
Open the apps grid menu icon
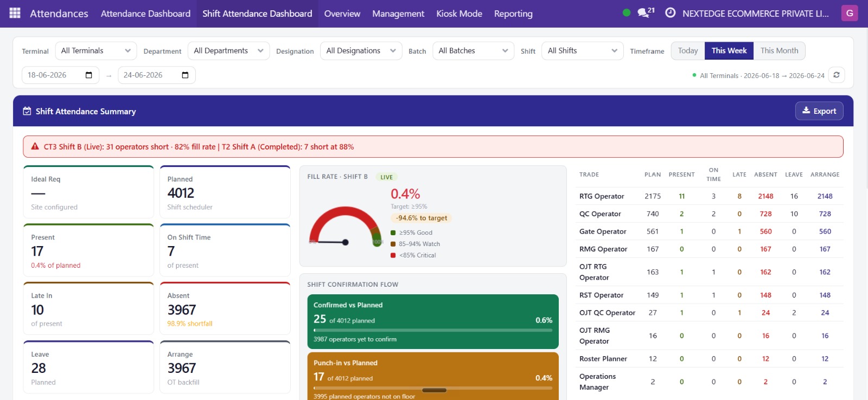15,13
